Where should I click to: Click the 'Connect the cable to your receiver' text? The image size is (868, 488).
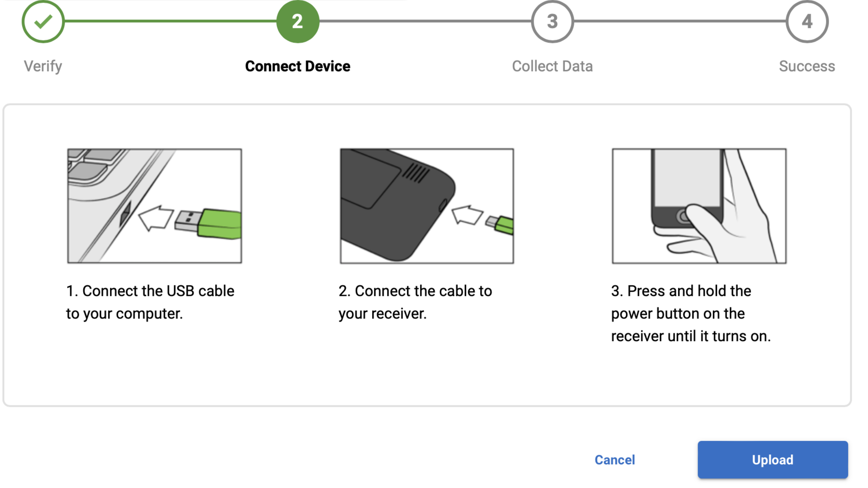[415, 302]
